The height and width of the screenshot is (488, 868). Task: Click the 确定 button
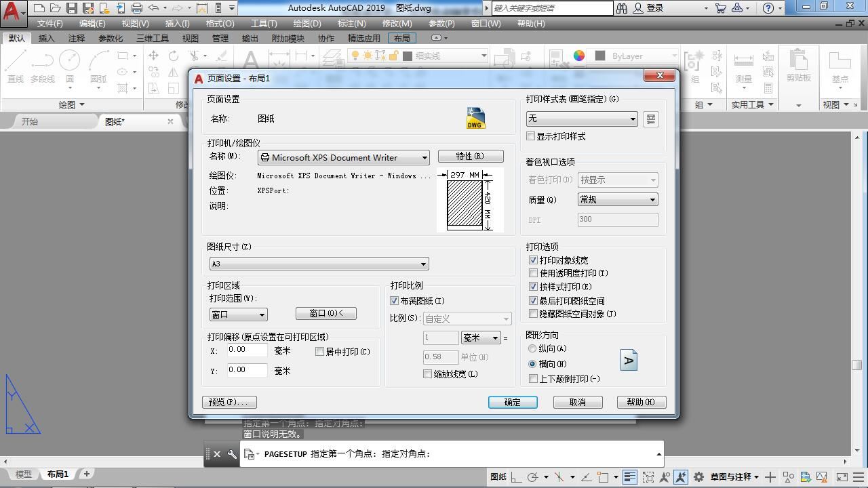(513, 403)
